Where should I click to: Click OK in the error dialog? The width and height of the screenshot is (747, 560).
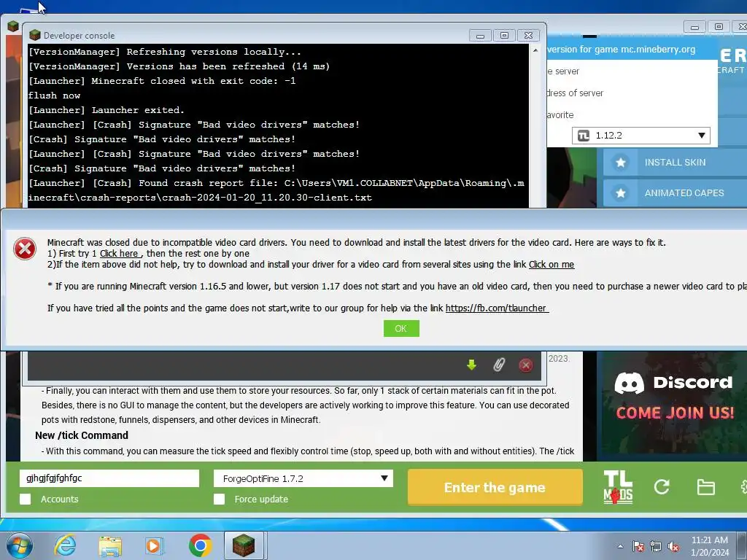pos(401,329)
